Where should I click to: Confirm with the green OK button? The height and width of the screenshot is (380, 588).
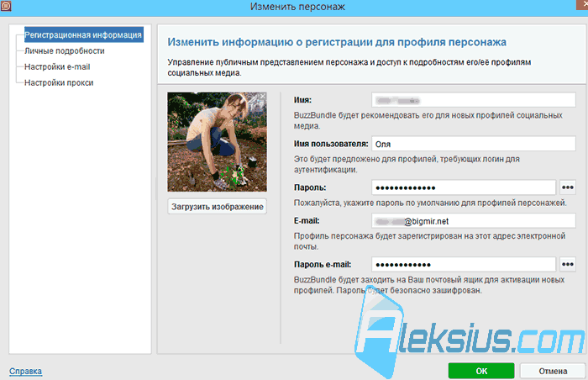pos(481,371)
